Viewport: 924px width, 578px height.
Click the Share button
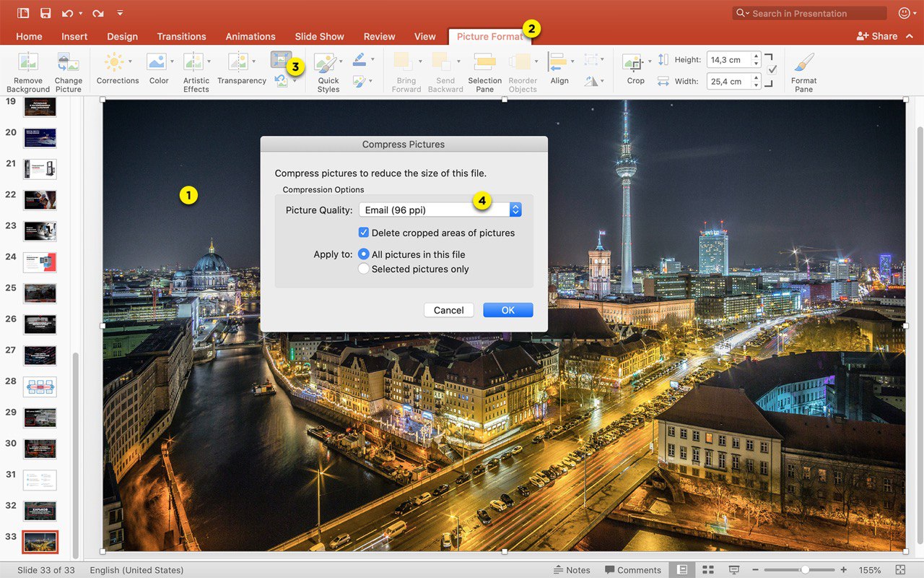click(876, 36)
